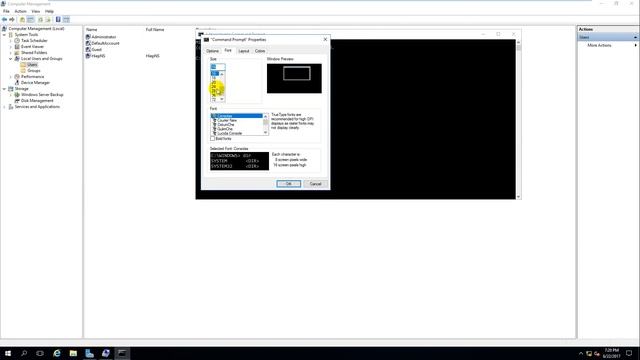Image resolution: width=640 pixels, height=360 pixels.
Task: Click the Command Prompt window vertical scrollbar
Action: 518,119
